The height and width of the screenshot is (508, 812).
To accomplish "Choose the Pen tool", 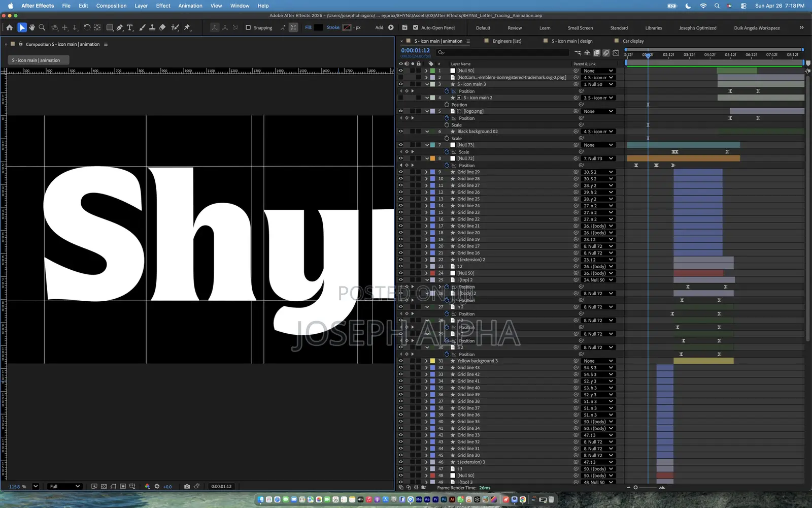I will point(120,27).
